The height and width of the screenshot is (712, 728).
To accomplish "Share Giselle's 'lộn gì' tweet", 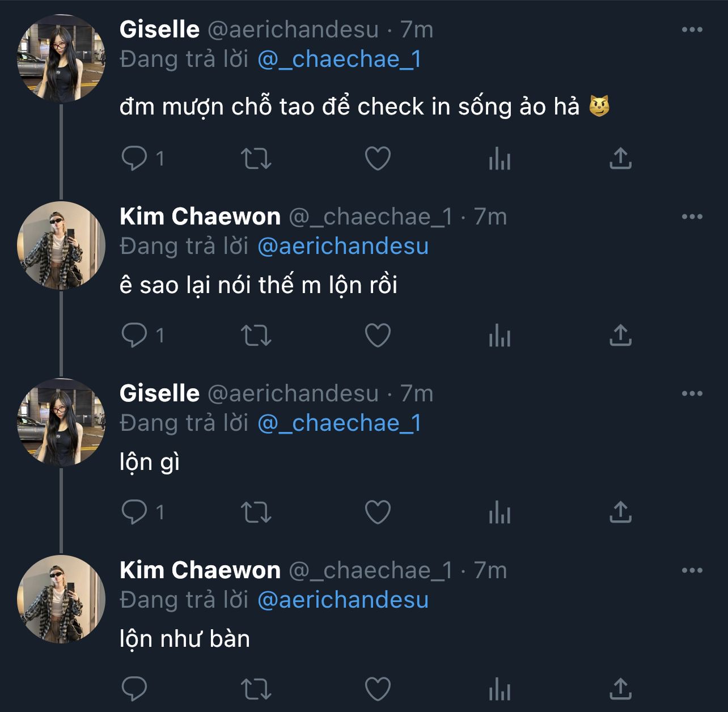I will [620, 512].
